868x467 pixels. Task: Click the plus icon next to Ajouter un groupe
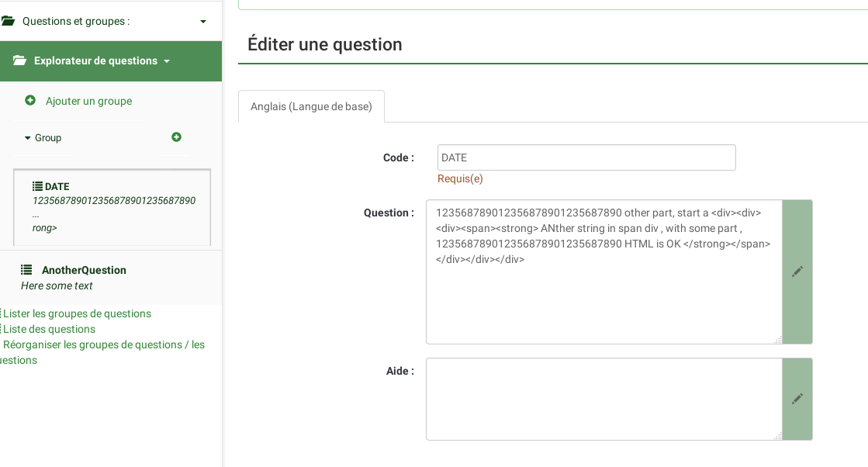point(30,101)
